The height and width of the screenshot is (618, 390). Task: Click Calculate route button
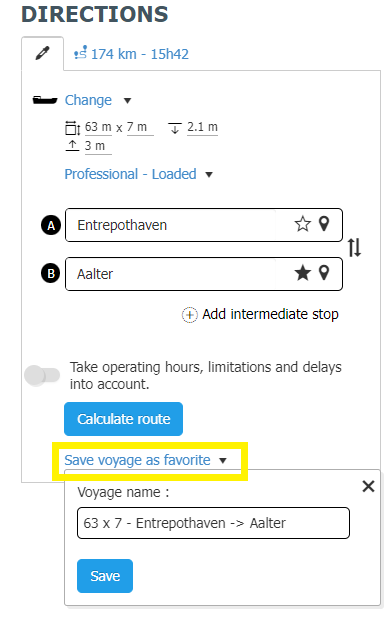click(123, 419)
